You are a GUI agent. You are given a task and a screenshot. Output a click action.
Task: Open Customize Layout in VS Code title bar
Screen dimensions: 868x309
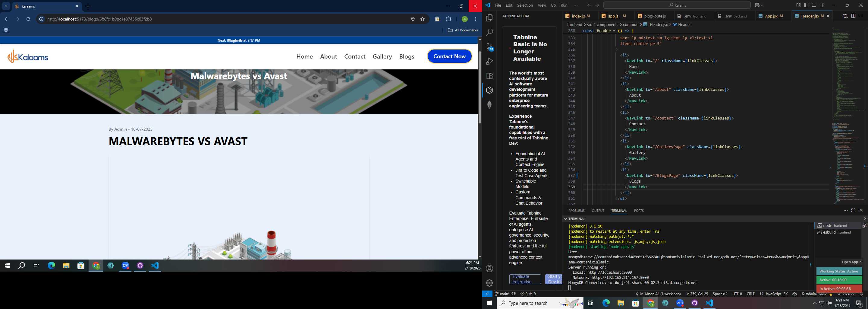pyautogui.click(x=798, y=5)
